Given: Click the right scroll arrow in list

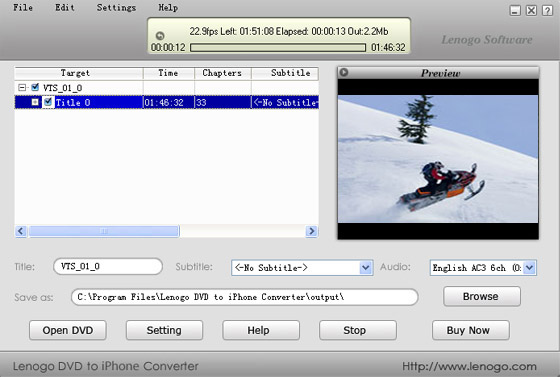Looking at the screenshot, I should 311,231.
